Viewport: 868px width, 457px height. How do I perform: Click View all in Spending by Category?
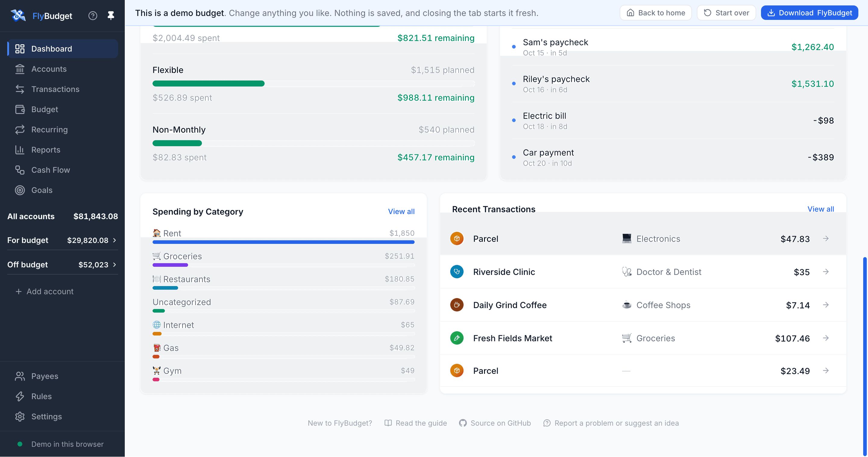tap(401, 211)
